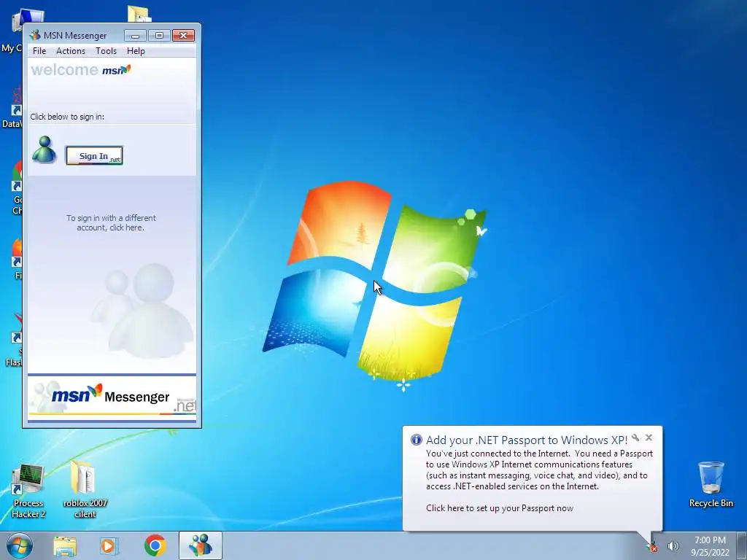This screenshot has height=560, width=747.
Task: Click the sign in with a different account link
Action: coord(111,222)
